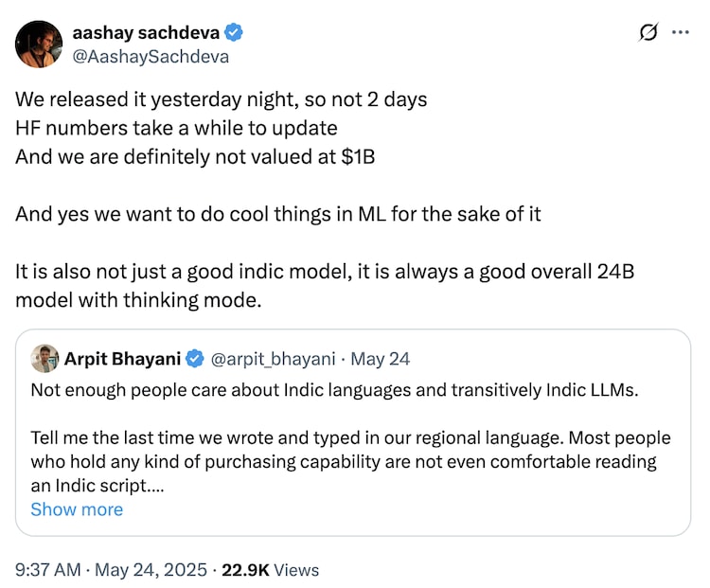Open Arpit Bhayani's profile from quoted name
This screenshot has height=588, width=710.
point(122,359)
